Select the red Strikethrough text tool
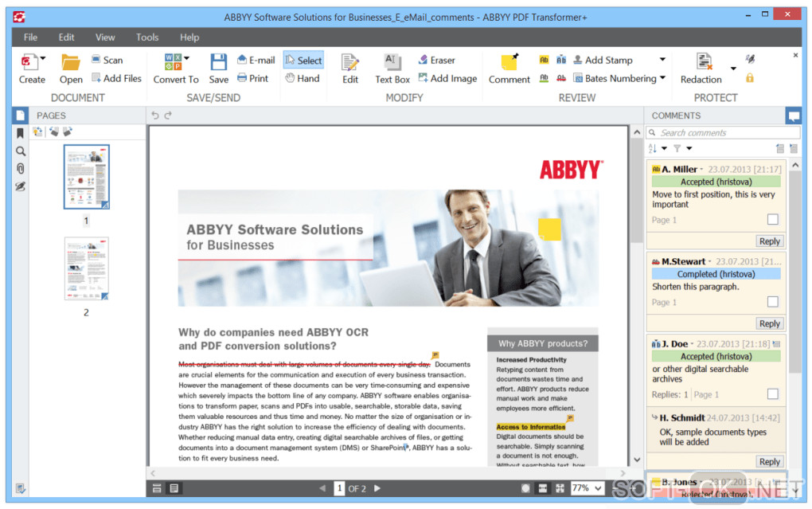Image resolution: width=812 pixels, height=509 pixels. pyautogui.click(x=561, y=78)
